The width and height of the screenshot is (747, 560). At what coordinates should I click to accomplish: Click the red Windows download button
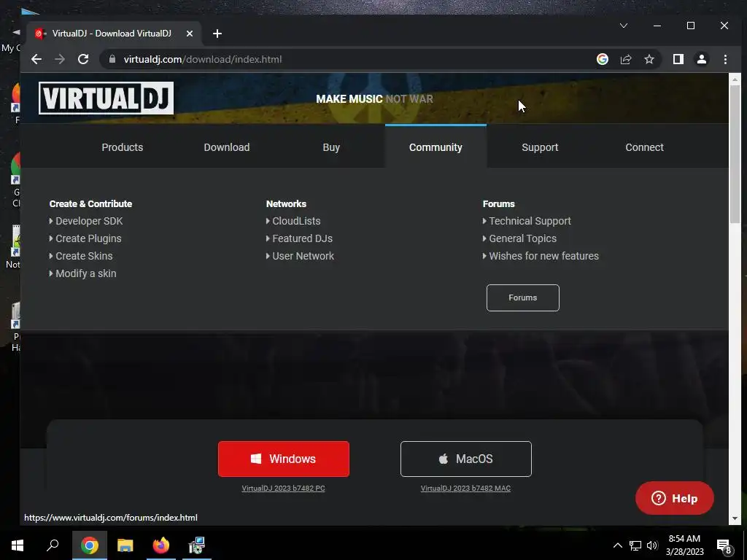coord(284,459)
